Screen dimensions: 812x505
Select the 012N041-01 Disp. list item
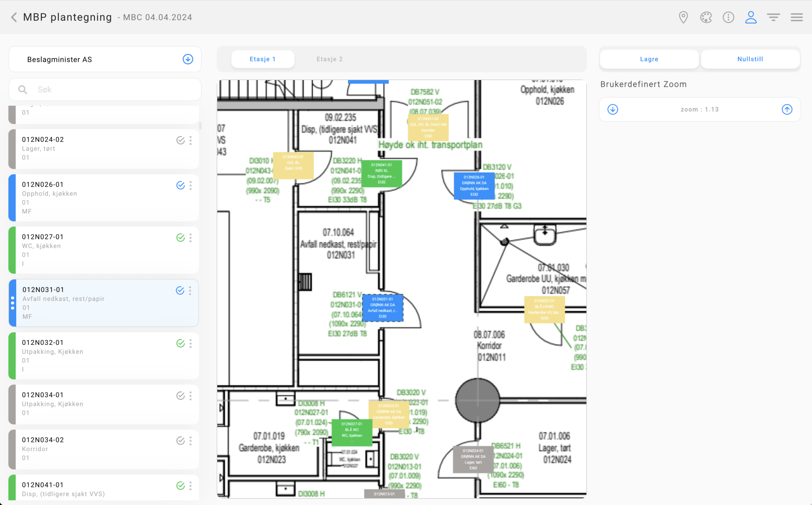coord(103,488)
